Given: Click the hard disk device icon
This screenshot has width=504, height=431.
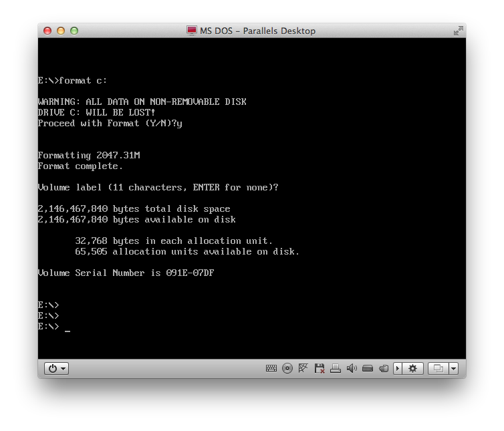Looking at the screenshot, I should [368, 368].
